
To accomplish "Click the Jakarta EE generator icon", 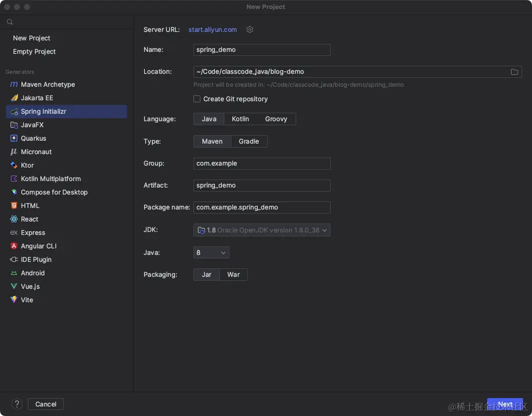I will click(14, 98).
